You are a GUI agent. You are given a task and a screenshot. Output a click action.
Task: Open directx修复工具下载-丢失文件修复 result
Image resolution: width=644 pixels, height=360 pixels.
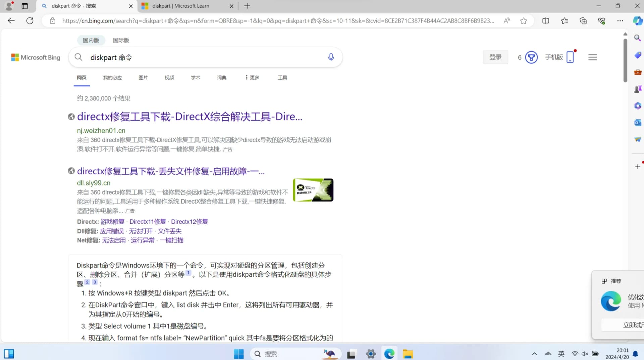(x=171, y=171)
